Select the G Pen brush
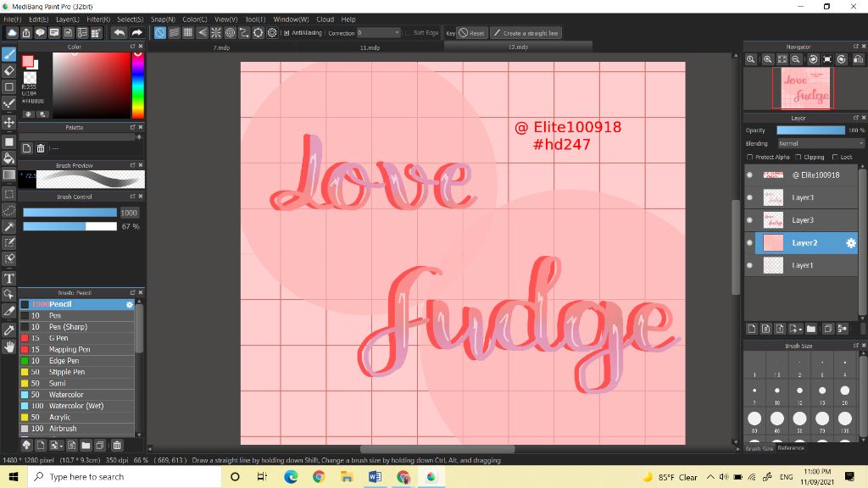This screenshot has height=488, width=868. [77, 338]
